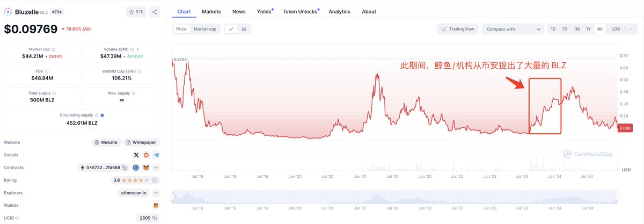Open etherscan.io explorer link
644x224 pixels.
134,192
